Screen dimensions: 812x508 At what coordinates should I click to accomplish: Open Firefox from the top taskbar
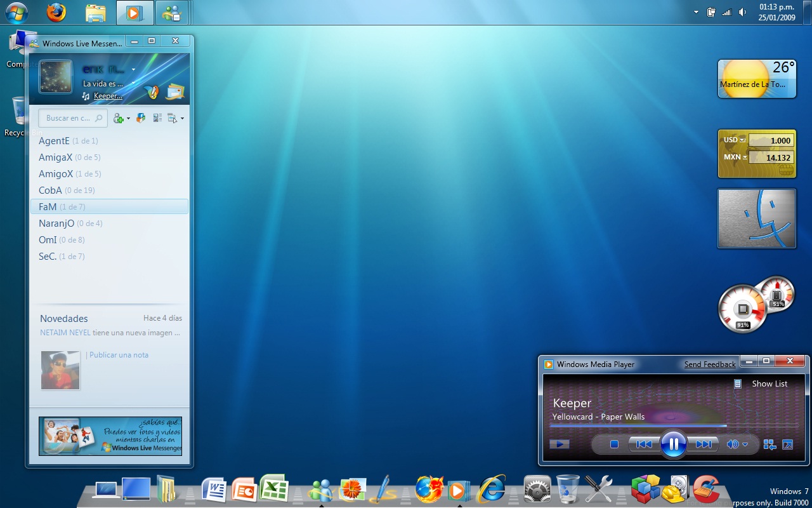56,12
